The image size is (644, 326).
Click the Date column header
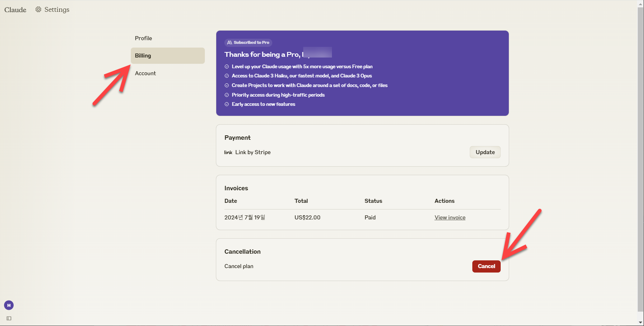click(x=231, y=201)
